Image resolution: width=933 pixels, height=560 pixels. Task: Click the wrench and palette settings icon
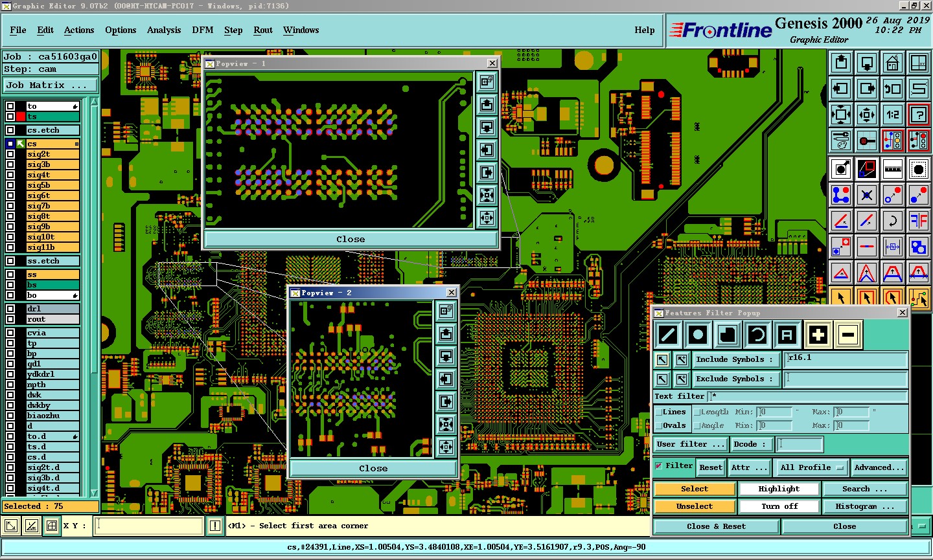click(x=841, y=140)
